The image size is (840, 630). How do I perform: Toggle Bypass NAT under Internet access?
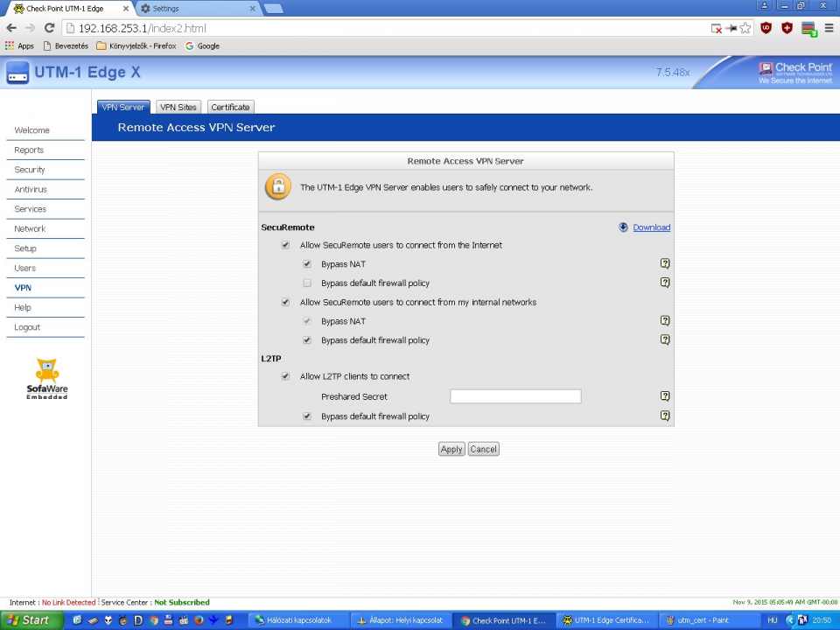pyautogui.click(x=307, y=263)
